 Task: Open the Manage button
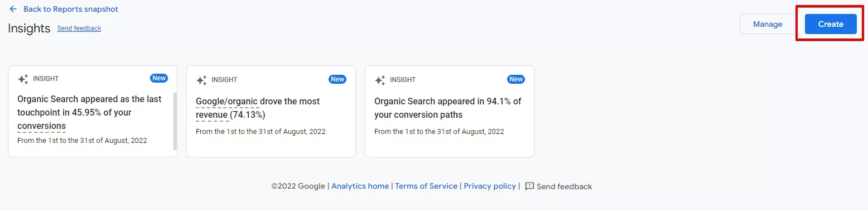click(x=768, y=24)
